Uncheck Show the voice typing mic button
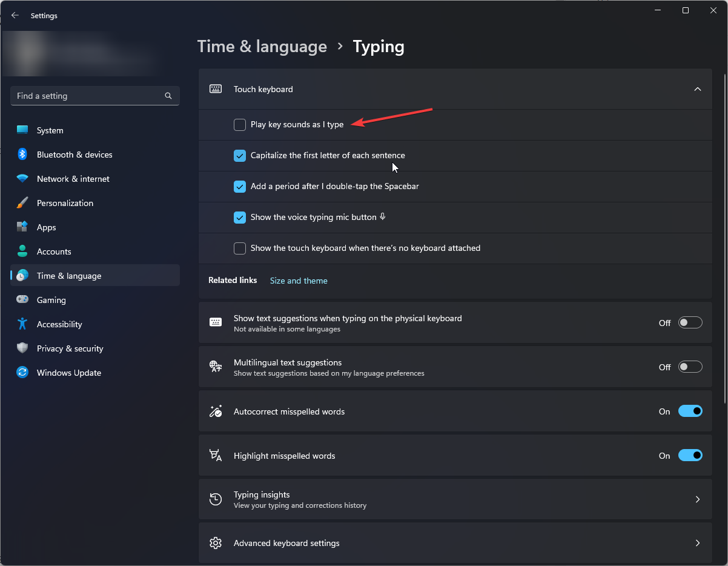This screenshot has width=728, height=566. coord(240,217)
